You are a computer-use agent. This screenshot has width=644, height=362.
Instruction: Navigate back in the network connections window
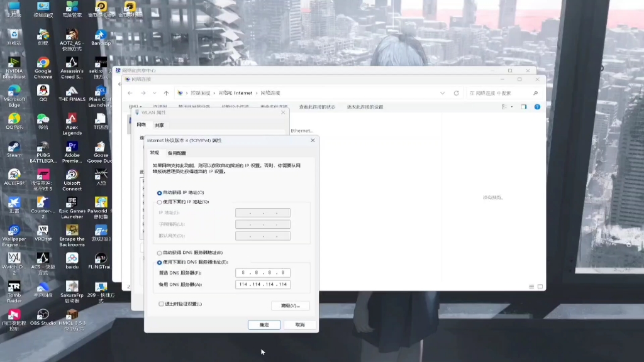click(x=130, y=93)
